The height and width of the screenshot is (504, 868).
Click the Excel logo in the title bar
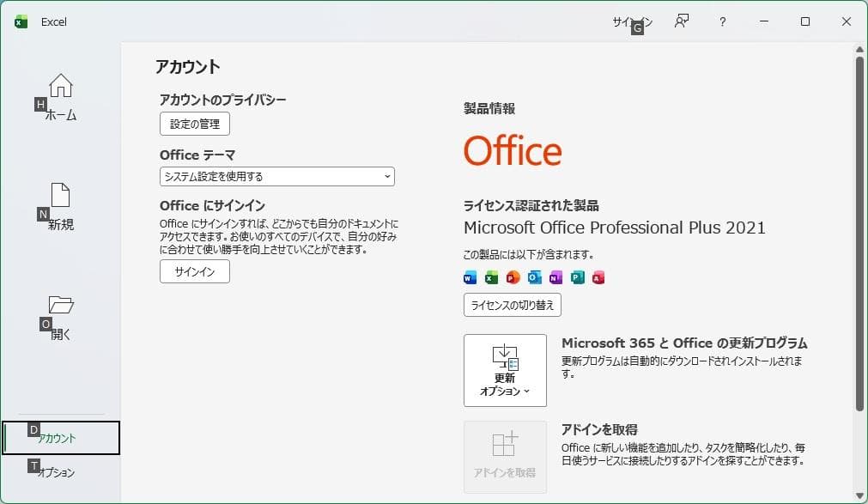coord(21,21)
